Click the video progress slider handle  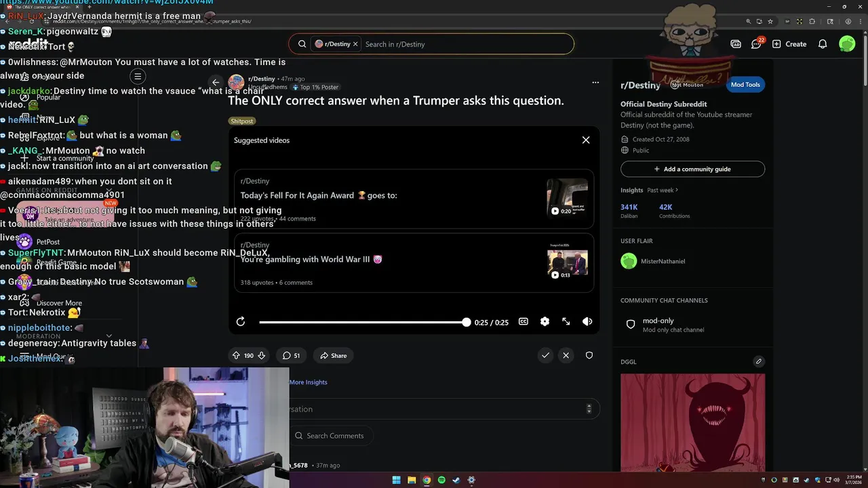[x=466, y=322]
